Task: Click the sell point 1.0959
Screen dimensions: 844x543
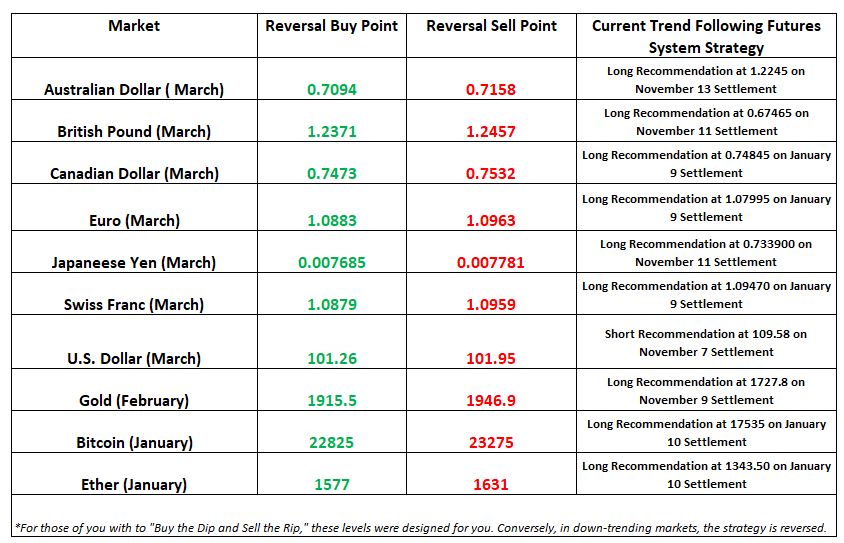Action: pyautogui.click(x=491, y=304)
